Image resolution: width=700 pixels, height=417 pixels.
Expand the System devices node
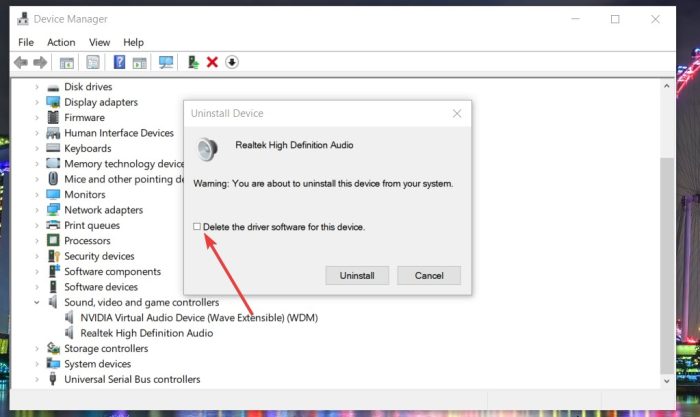coord(37,364)
